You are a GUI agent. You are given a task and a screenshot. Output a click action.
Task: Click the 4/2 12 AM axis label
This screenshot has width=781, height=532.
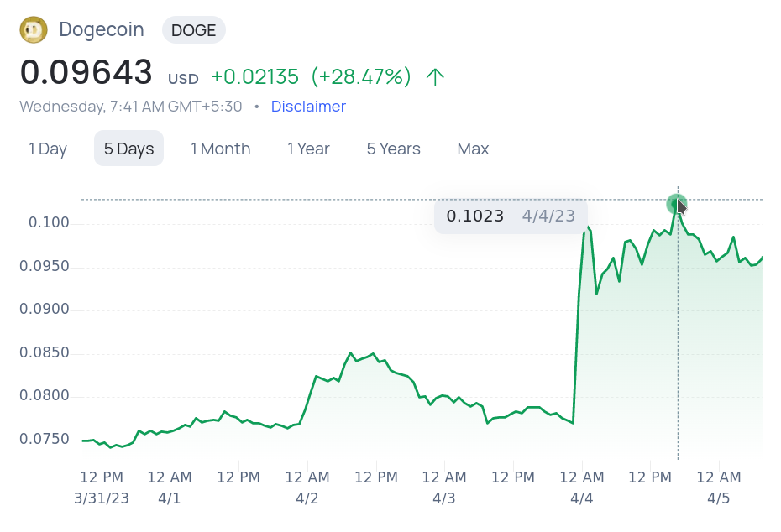pyautogui.click(x=307, y=488)
